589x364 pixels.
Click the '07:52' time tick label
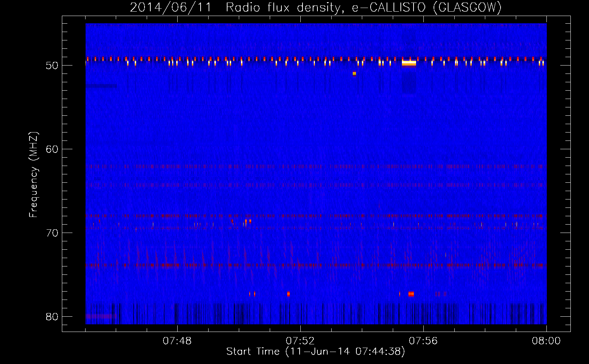tap(300, 341)
